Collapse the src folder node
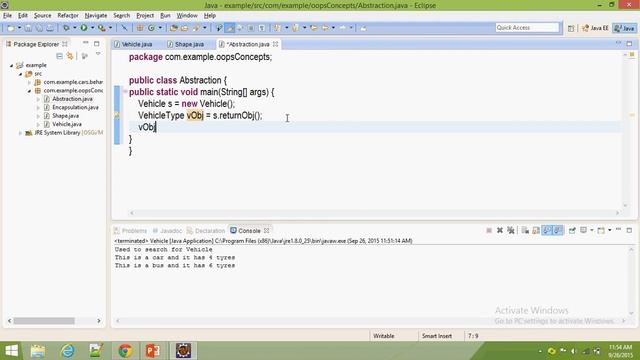Image resolution: width=640 pixels, height=360 pixels. tap(20, 74)
